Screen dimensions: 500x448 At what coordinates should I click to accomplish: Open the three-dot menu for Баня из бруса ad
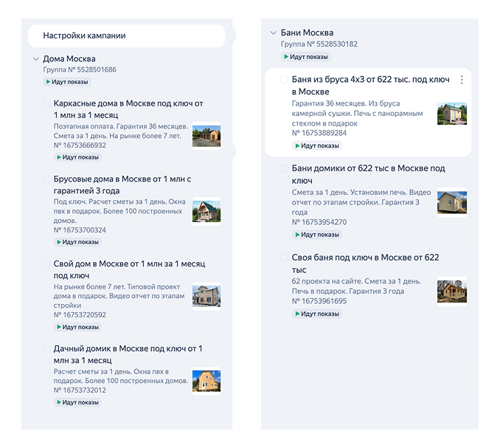click(x=462, y=80)
